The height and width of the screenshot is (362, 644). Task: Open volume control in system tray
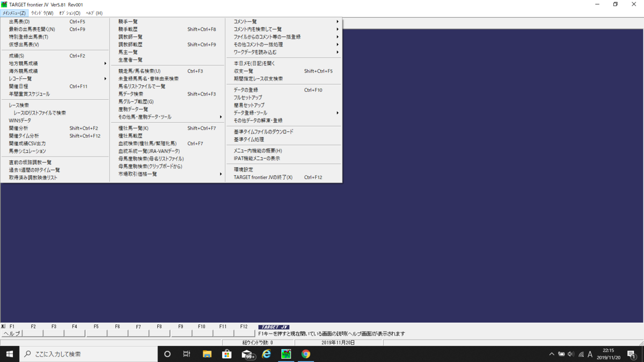pyautogui.click(x=570, y=354)
